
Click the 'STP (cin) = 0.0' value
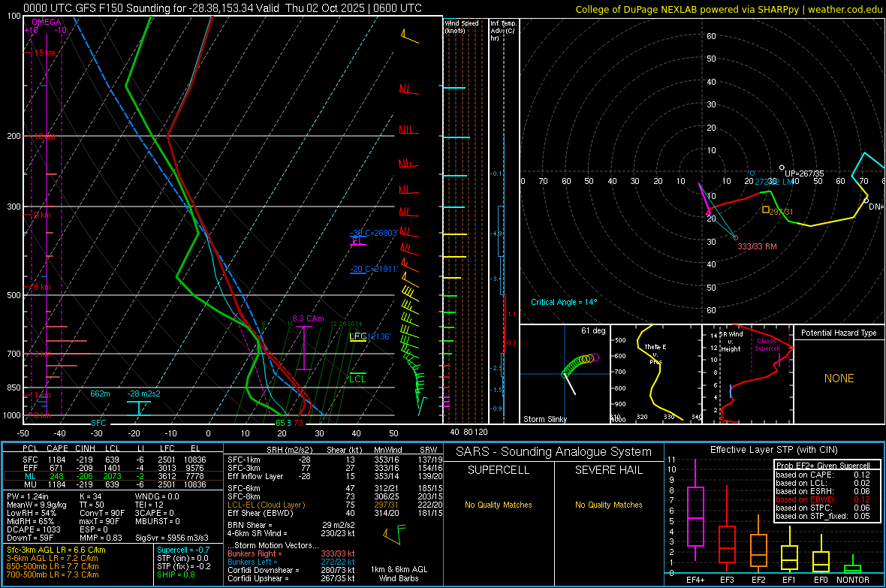coord(182,558)
